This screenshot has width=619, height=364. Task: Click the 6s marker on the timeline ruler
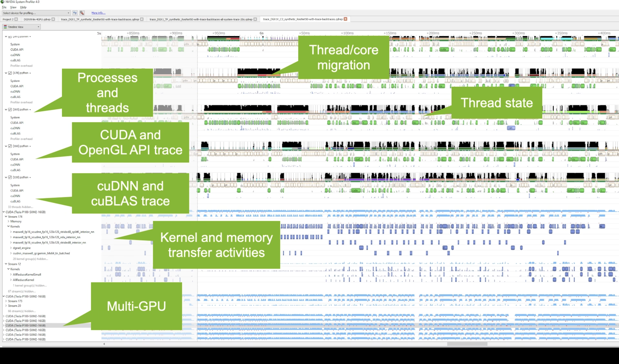pos(261,33)
